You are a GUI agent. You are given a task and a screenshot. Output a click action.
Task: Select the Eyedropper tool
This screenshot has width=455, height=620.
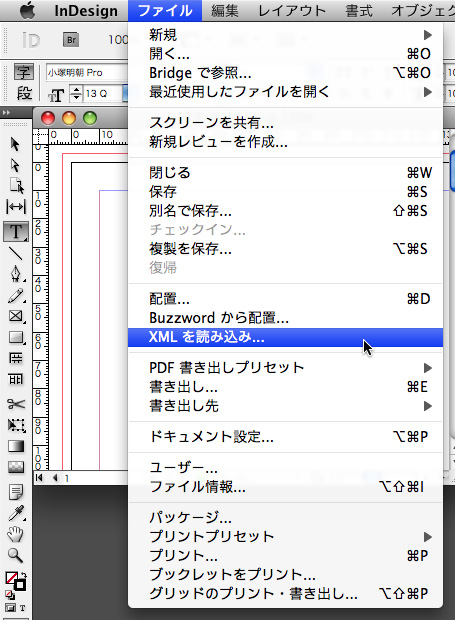pyautogui.click(x=16, y=513)
